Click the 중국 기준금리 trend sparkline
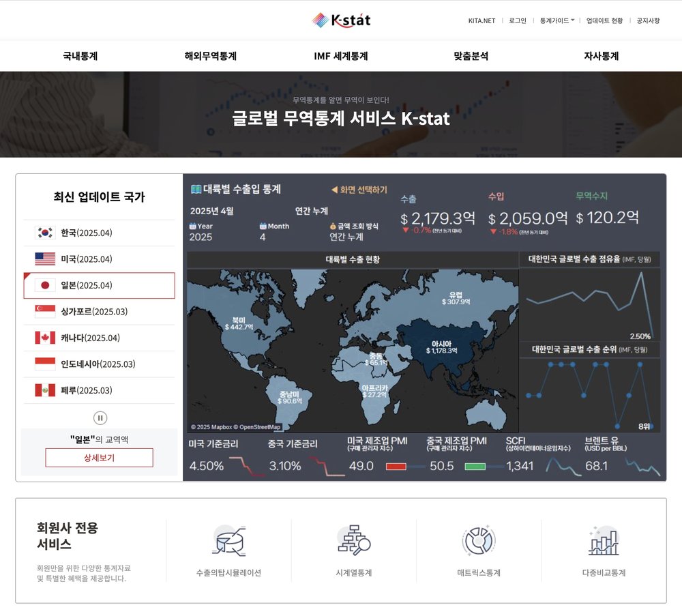Image resolution: width=682 pixels, height=616 pixels. click(327, 467)
